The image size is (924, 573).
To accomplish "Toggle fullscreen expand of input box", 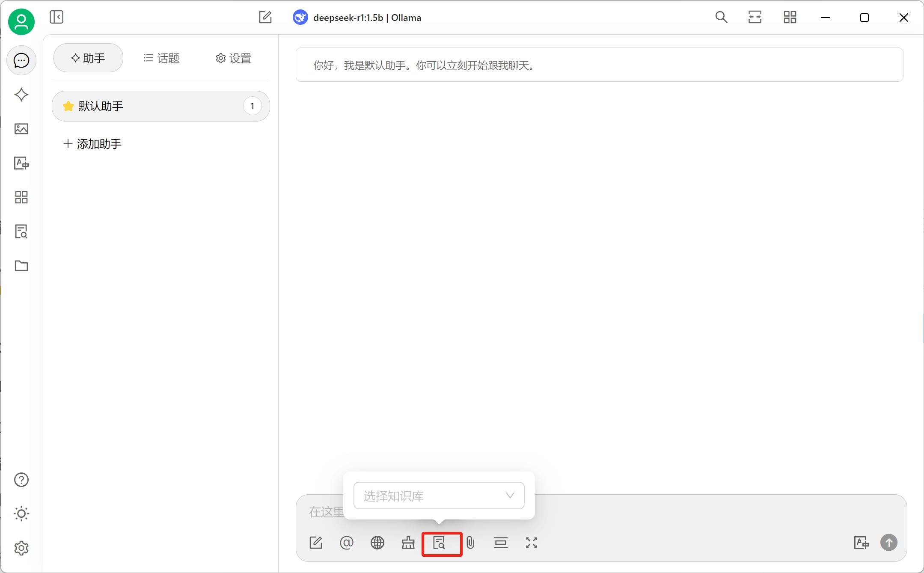I will 531,543.
